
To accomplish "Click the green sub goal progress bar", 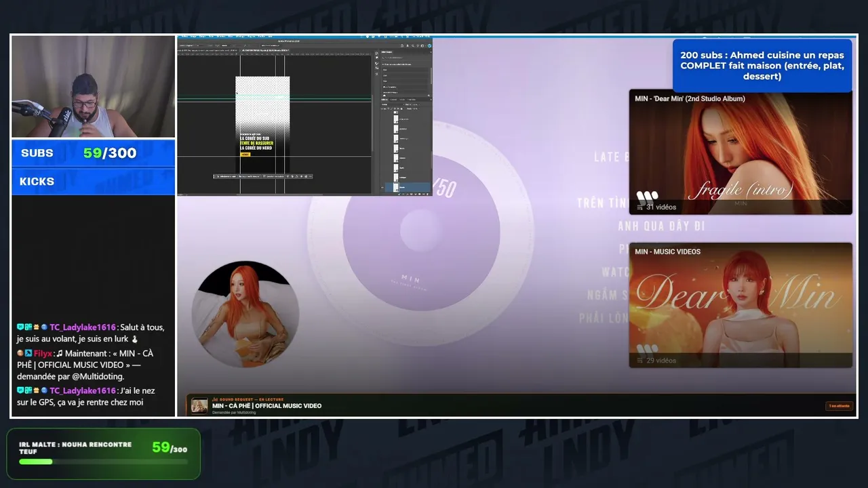I will point(103,462).
